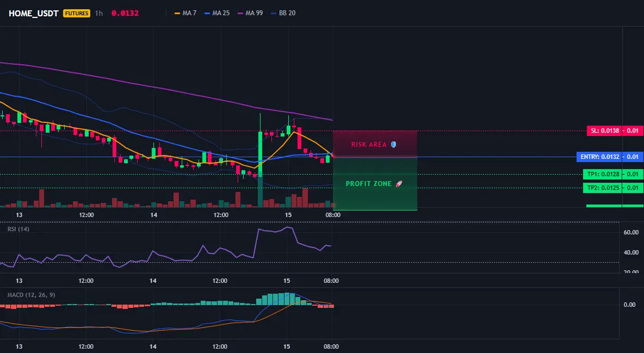Click the 15 date label under main chart
Screen dimensions: 644x353
point(288,215)
